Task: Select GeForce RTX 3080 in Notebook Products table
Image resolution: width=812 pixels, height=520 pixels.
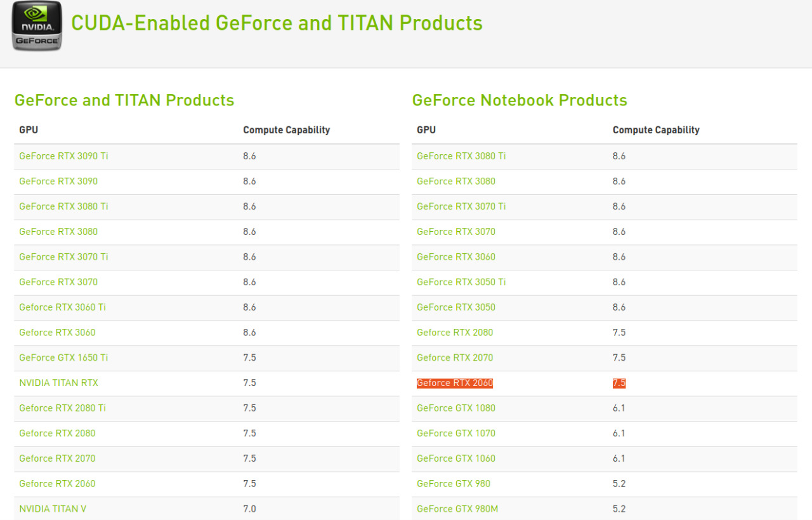Action: 456,182
